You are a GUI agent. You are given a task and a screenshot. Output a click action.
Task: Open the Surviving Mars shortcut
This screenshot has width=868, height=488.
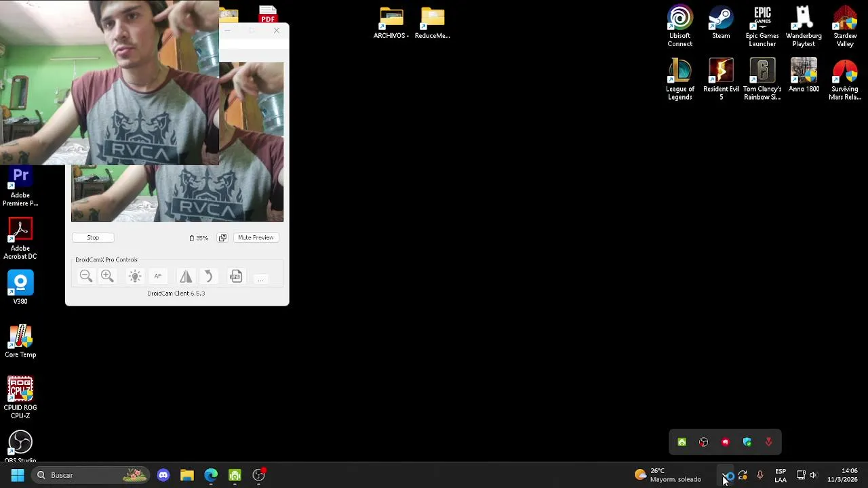pos(845,80)
